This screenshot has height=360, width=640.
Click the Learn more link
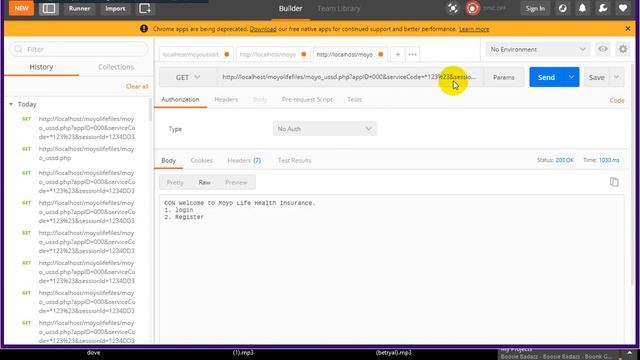tap(474, 29)
